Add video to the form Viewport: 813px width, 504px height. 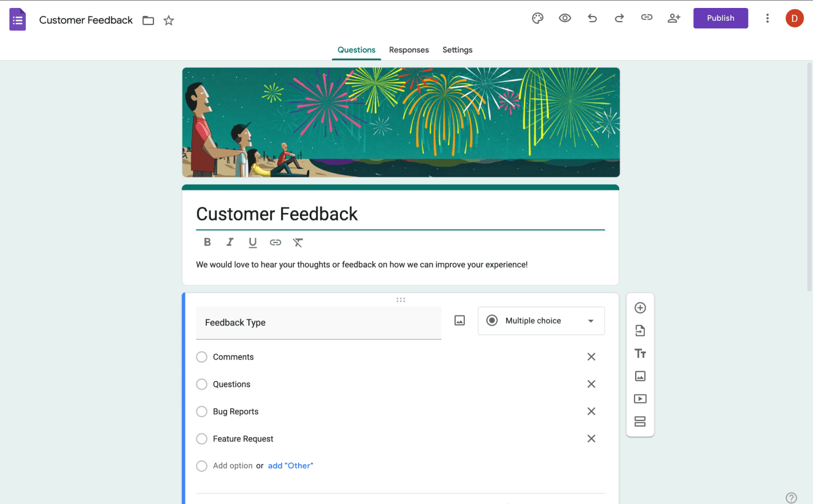640,399
